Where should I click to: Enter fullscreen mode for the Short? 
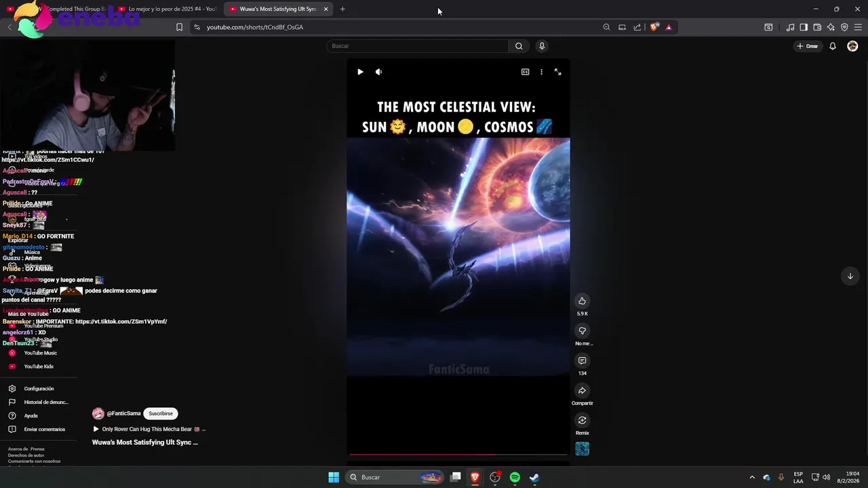[x=557, y=72]
